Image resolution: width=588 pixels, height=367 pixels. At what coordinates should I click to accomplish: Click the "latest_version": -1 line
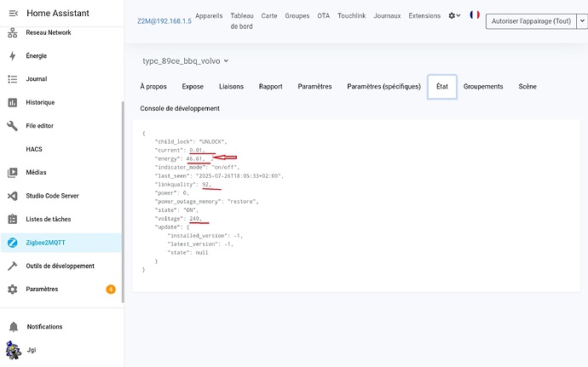click(200, 244)
